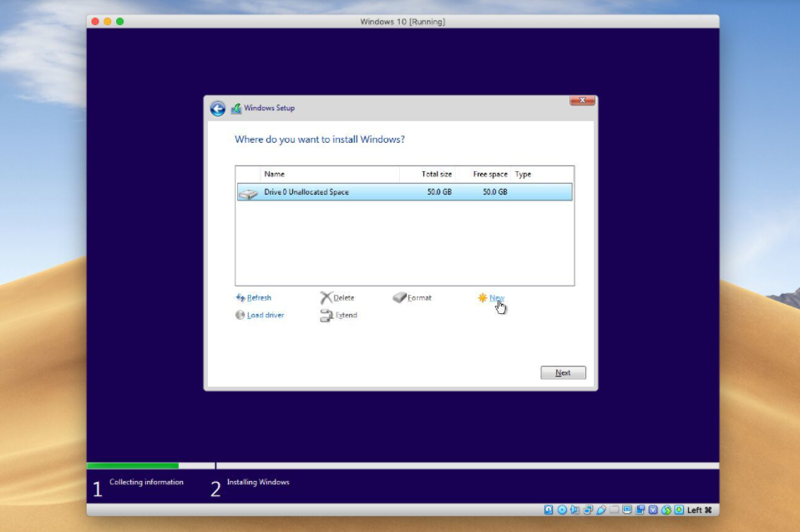Click the New partition star icon
The image size is (800, 532).
[482, 297]
